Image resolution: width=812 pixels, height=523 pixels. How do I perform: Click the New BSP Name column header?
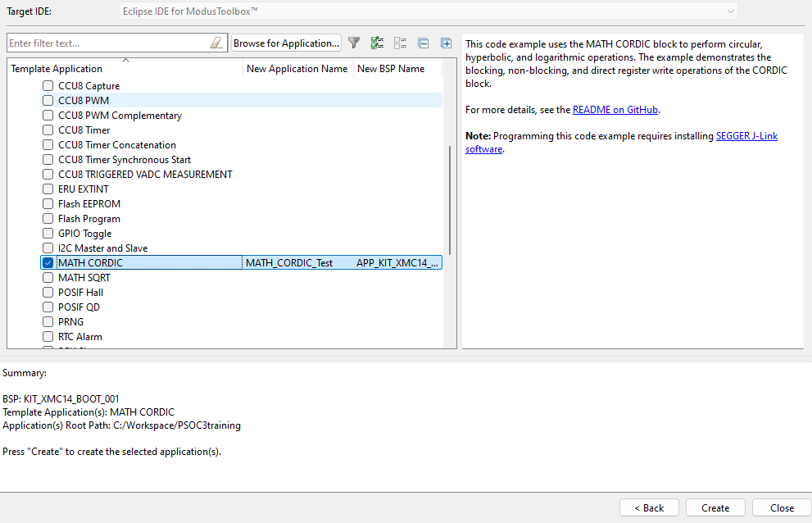[391, 69]
